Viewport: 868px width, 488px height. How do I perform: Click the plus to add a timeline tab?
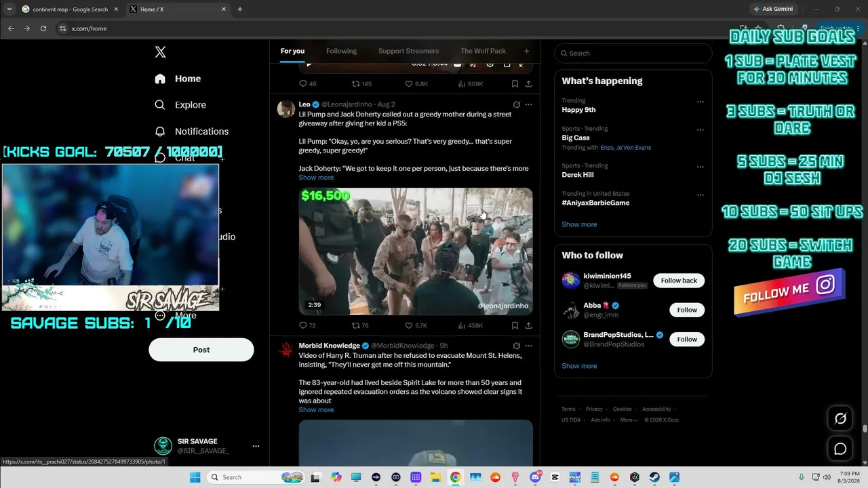(526, 51)
